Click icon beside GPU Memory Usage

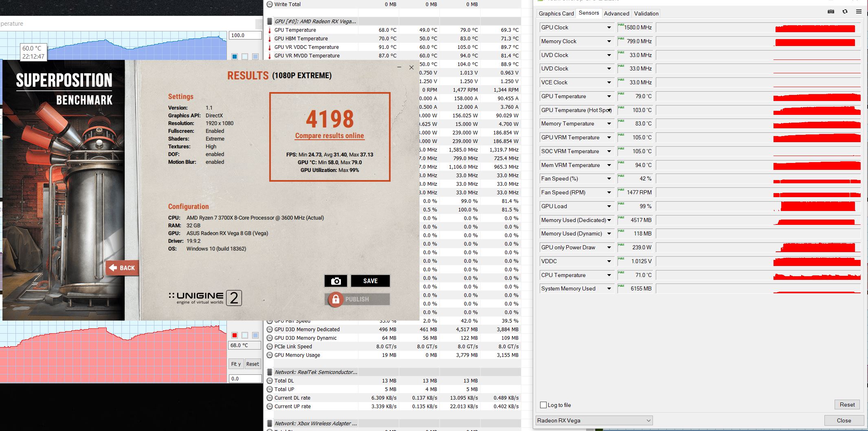(x=270, y=355)
